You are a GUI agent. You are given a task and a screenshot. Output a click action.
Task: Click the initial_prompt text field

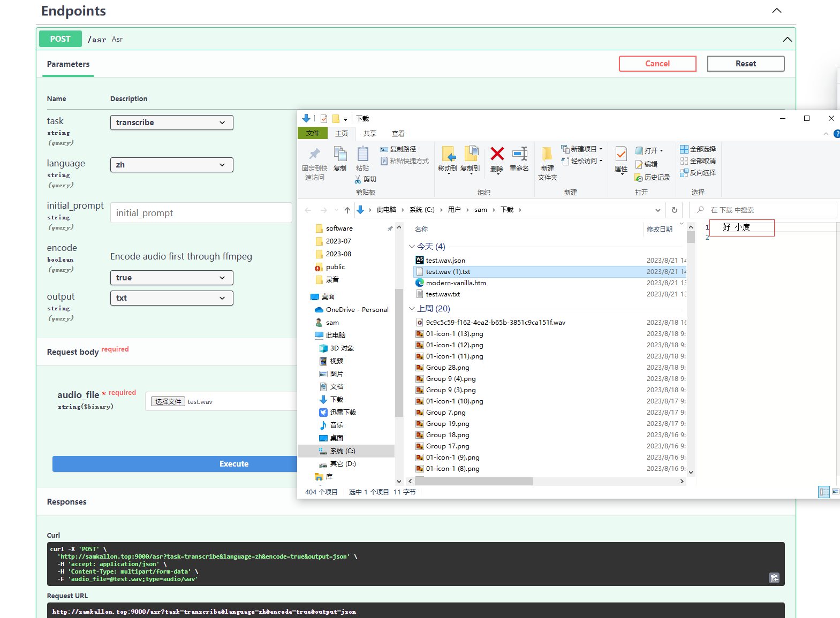click(201, 213)
